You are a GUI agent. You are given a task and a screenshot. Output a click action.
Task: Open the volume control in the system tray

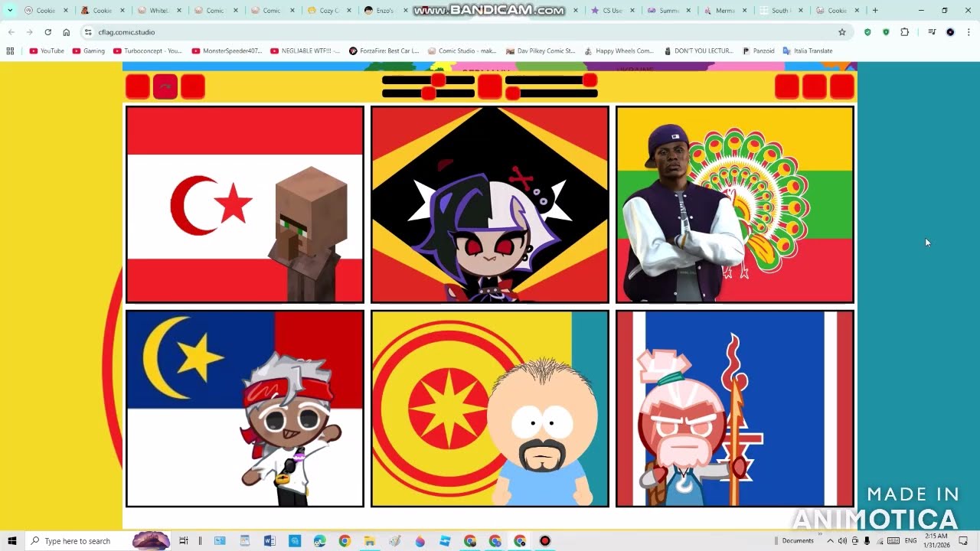pos(842,540)
